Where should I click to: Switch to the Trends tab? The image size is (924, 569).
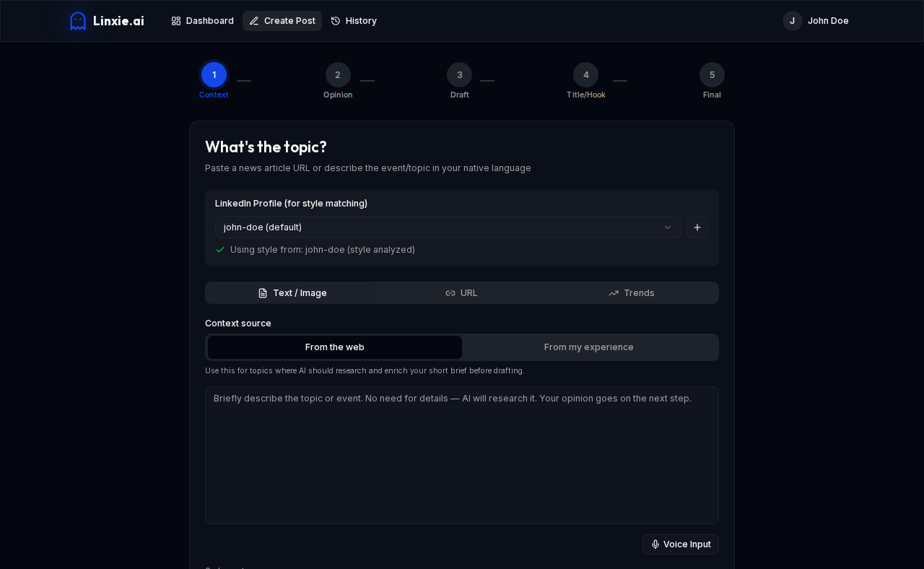pyautogui.click(x=632, y=293)
